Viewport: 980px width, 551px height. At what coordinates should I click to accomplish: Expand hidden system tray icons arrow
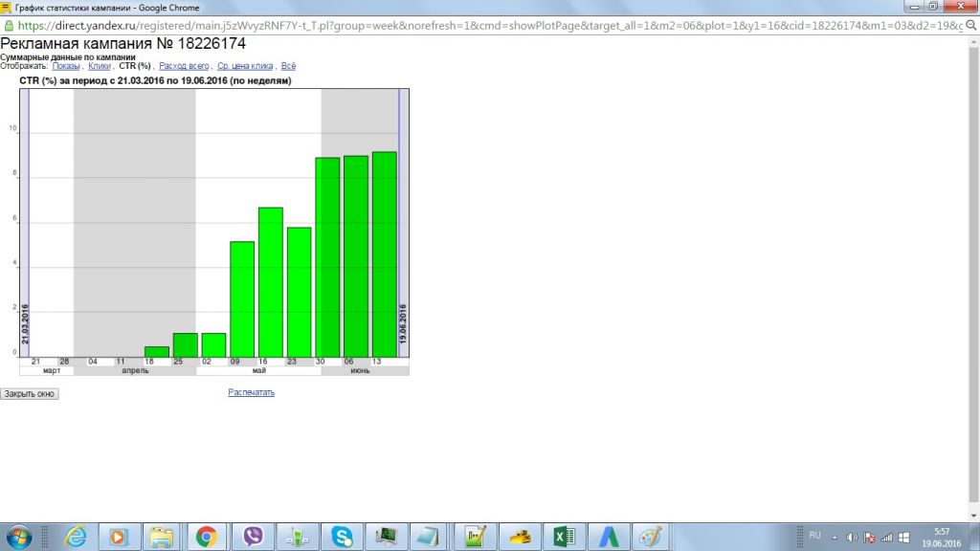834,537
